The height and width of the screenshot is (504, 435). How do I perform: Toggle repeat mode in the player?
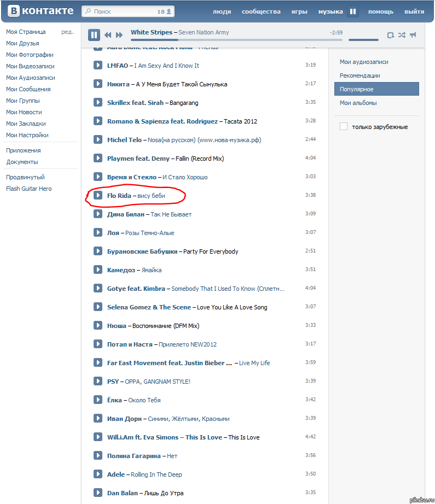[390, 35]
